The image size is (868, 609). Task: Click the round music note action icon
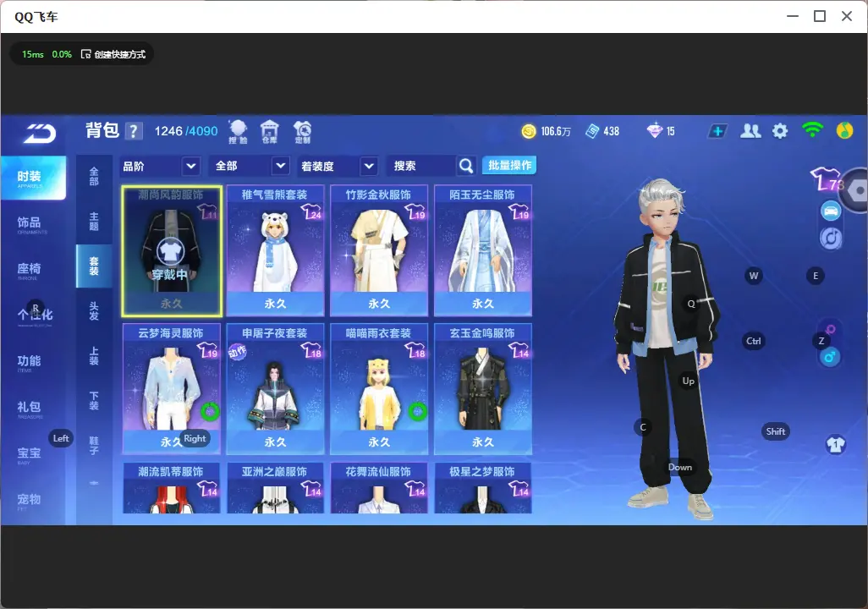[831, 238]
